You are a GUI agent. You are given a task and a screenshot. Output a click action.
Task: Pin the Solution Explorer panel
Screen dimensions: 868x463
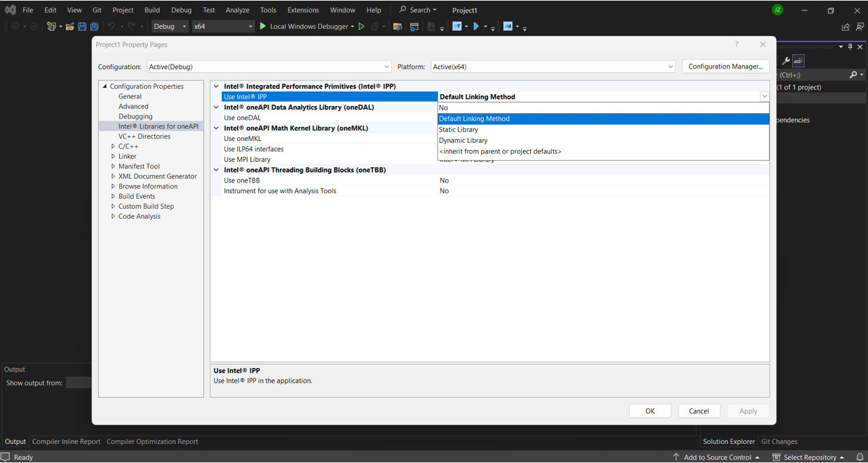pos(850,47)
